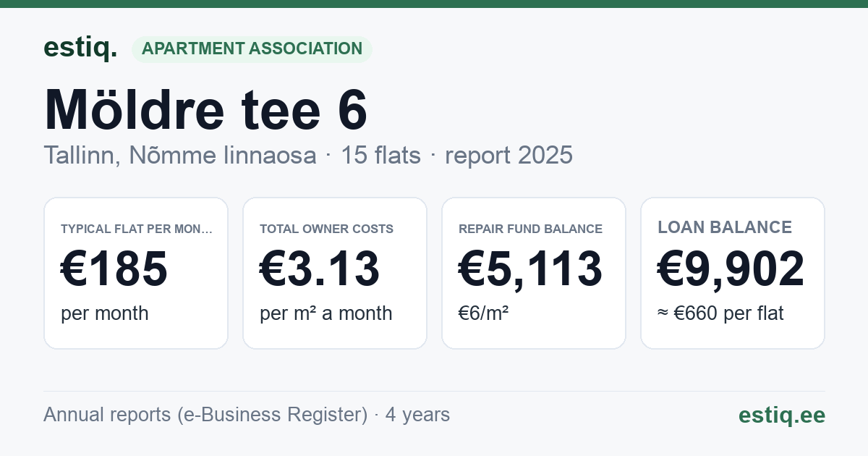Click the TOTAL OWNER COSTS label
The height and width of the screenshot is (456, 868).
327,229
